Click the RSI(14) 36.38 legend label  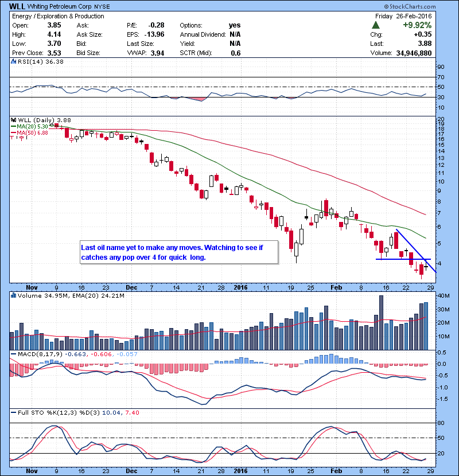[41, 61]
